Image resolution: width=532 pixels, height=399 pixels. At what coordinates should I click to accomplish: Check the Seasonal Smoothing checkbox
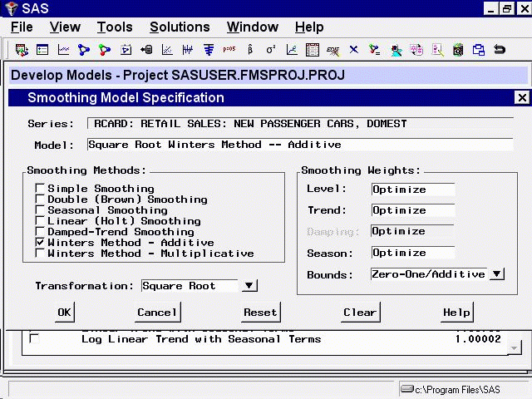click(40, 209)
